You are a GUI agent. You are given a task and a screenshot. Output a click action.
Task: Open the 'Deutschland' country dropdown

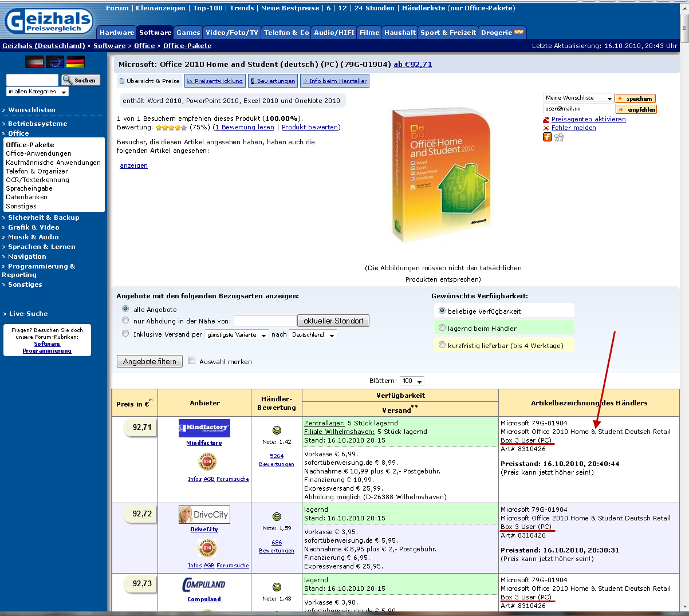(x=313, y=335)
